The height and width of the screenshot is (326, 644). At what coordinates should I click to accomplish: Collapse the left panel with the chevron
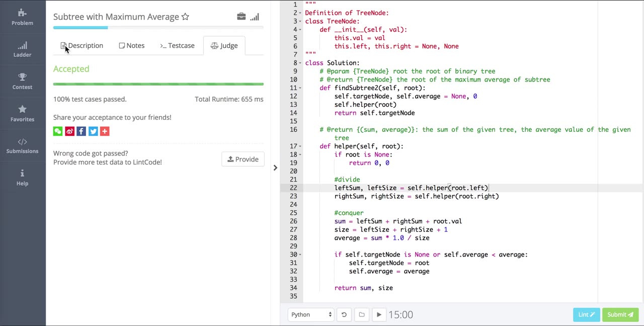pyautogui.click(x=275, y=168)
